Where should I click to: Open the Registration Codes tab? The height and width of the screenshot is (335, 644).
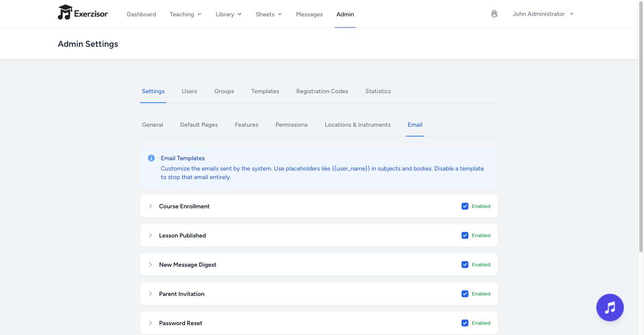[x=322, y=91]
